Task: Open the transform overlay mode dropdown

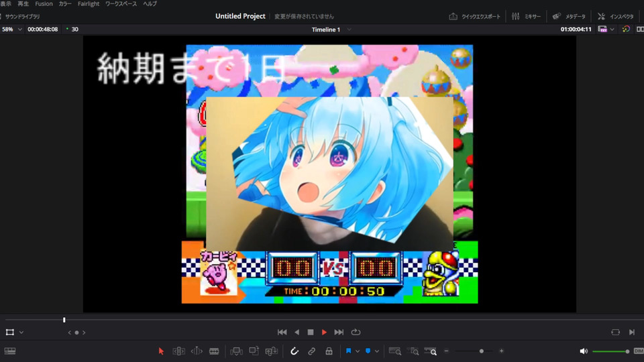Action: click(21, 333)
